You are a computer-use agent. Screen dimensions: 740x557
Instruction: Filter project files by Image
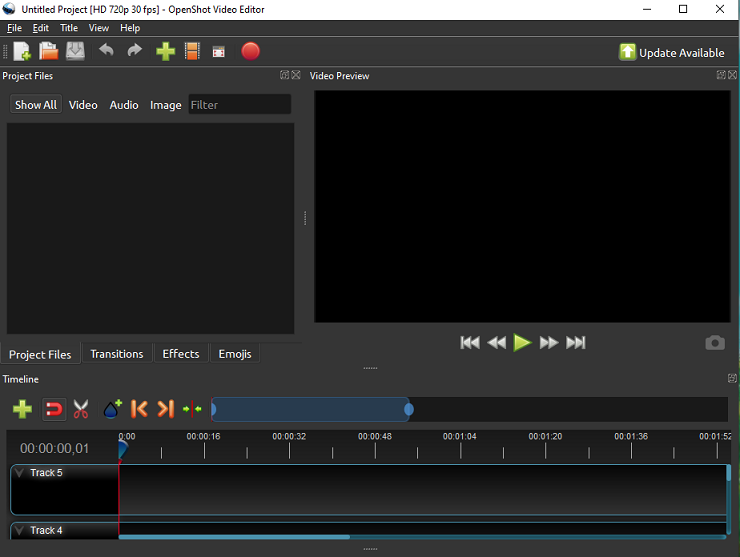166,105
